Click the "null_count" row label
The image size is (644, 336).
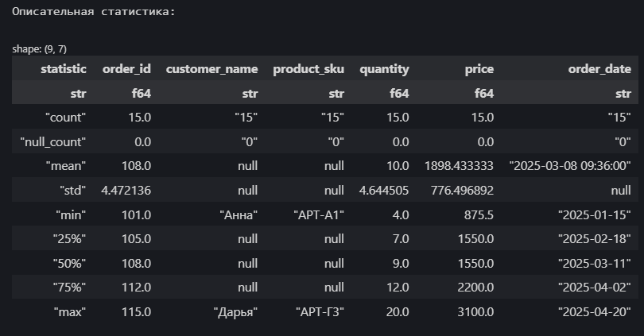coord(53,142)
